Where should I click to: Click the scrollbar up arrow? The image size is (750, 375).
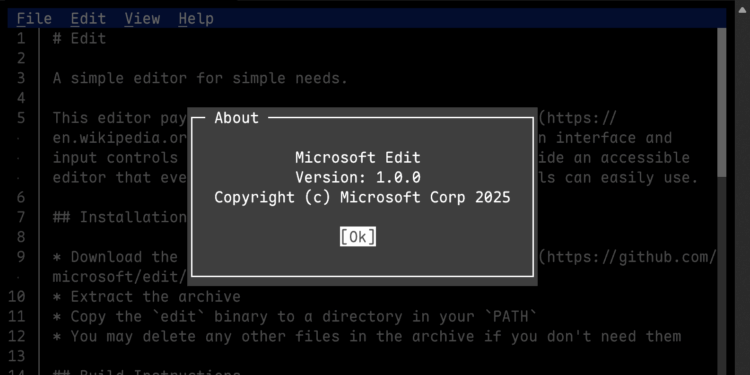pos(742,10)
